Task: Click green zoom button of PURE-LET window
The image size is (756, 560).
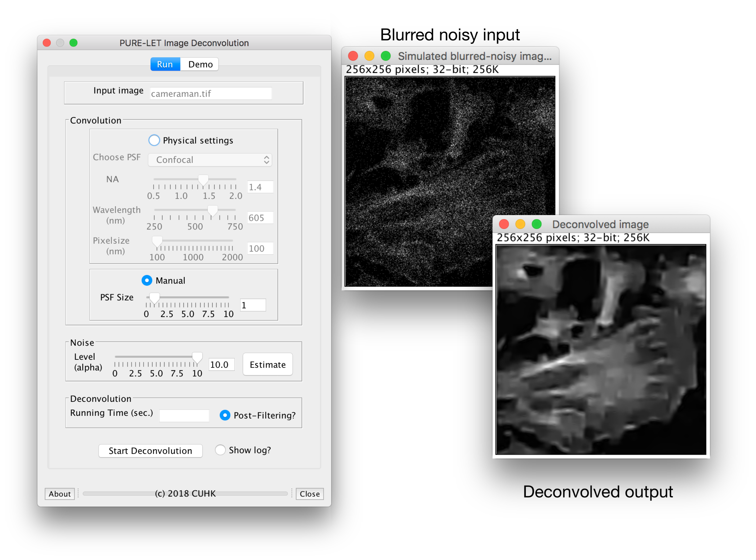Action: pos(74,43)
